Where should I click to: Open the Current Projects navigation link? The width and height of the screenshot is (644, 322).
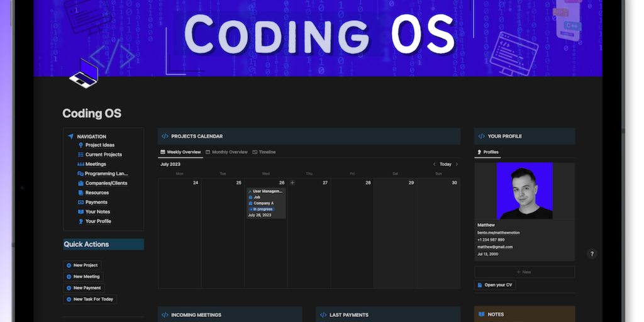tap(104, 155)
